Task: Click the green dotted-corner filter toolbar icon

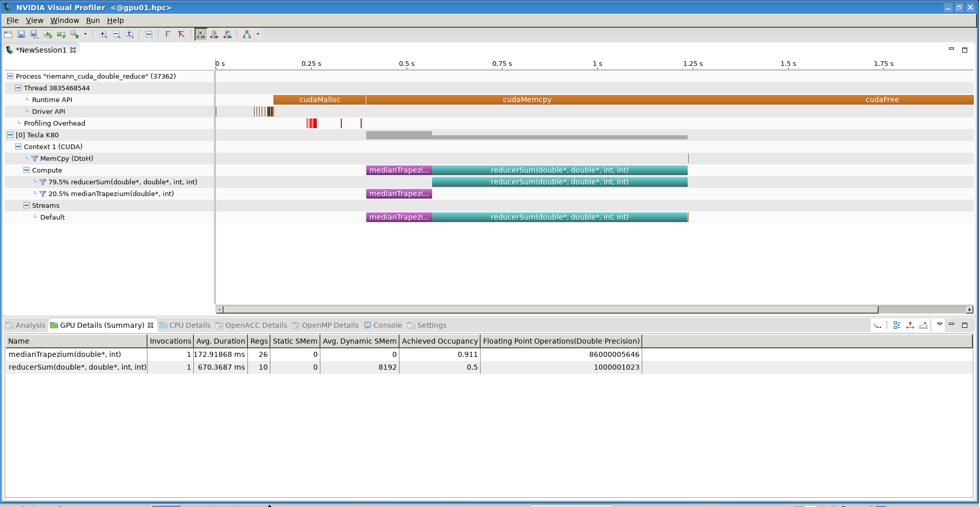Action: (168, 34)
